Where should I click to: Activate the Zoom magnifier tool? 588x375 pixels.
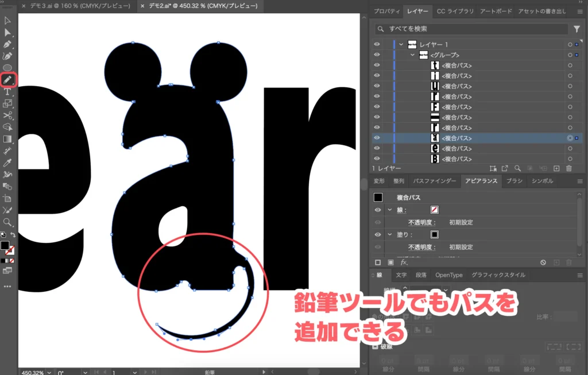click(x=8, y=222)
